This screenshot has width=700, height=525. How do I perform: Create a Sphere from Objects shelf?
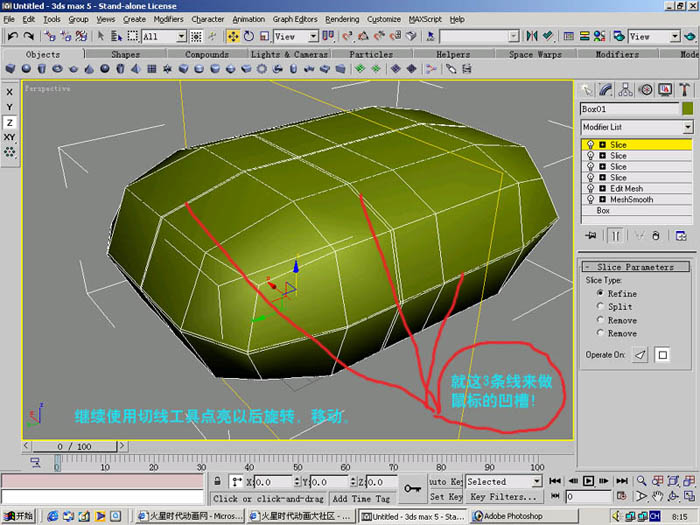tap(26, 69)
